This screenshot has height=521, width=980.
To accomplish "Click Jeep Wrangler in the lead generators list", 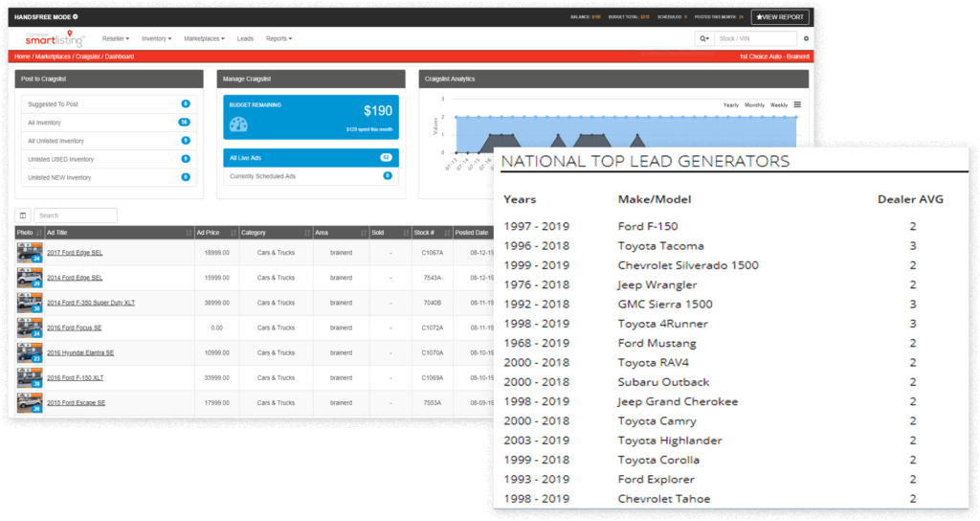I will pos(657,284).
